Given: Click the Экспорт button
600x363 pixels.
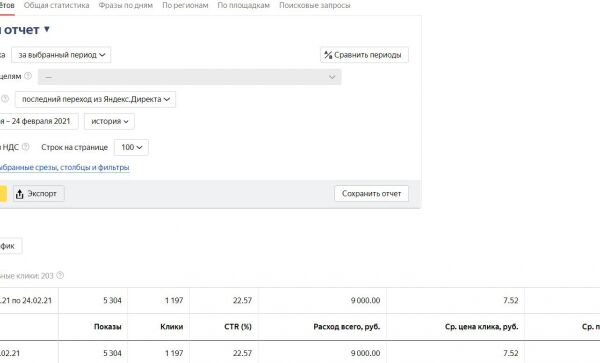Looking at the screenshot, I should (x=39, y=194).
